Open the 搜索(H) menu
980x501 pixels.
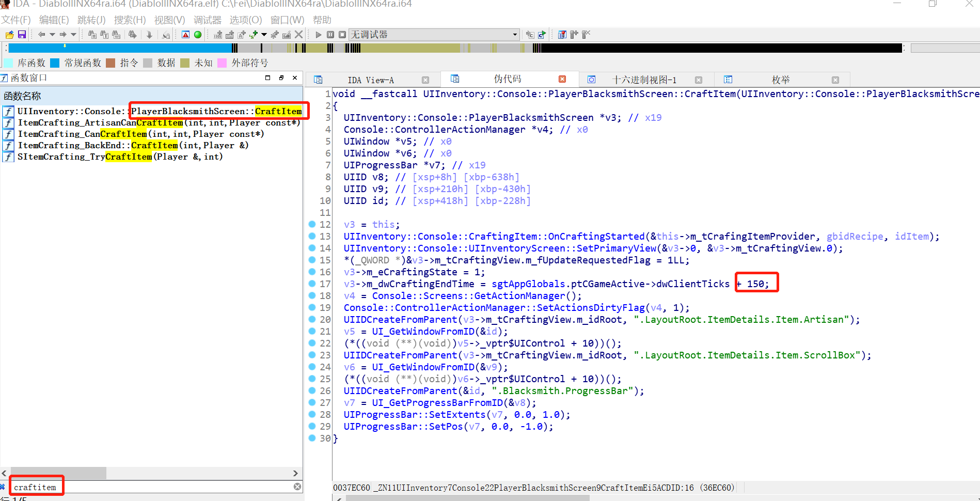[130, 20]
